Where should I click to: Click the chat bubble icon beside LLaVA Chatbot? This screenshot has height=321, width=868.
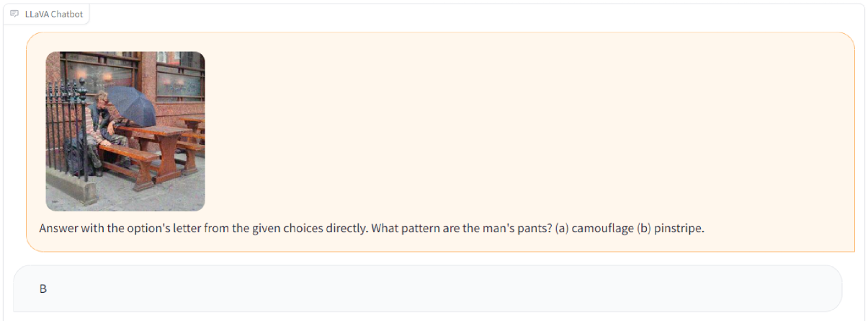click(14, 14)
